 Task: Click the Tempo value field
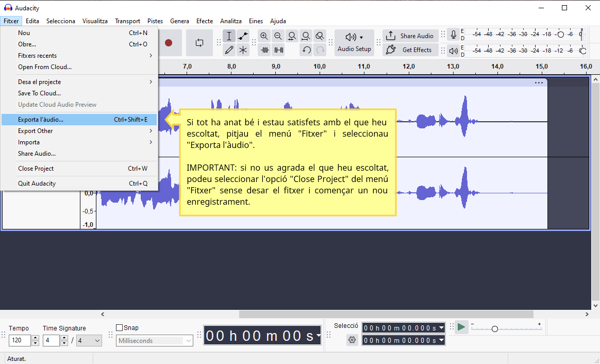[20, 340]
